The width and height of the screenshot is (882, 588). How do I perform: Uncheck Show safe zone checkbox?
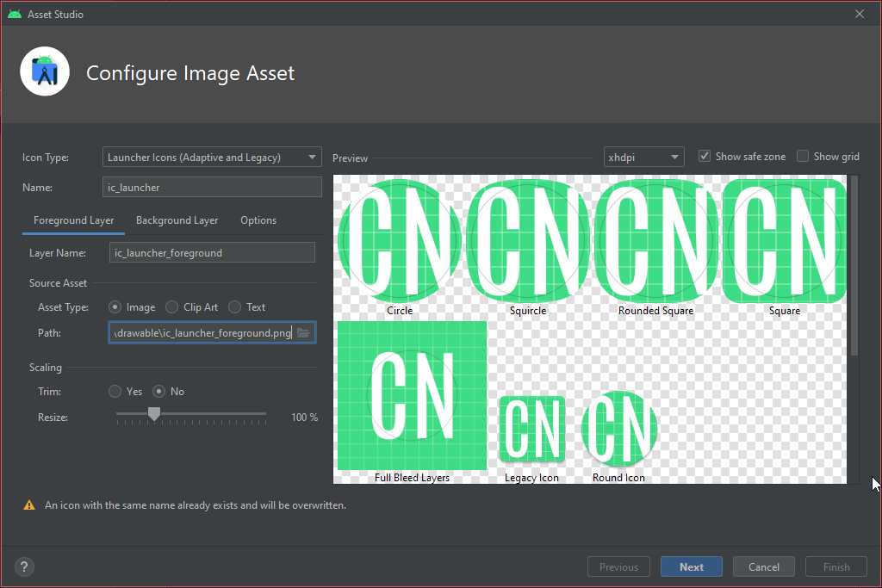pos(705,157)
